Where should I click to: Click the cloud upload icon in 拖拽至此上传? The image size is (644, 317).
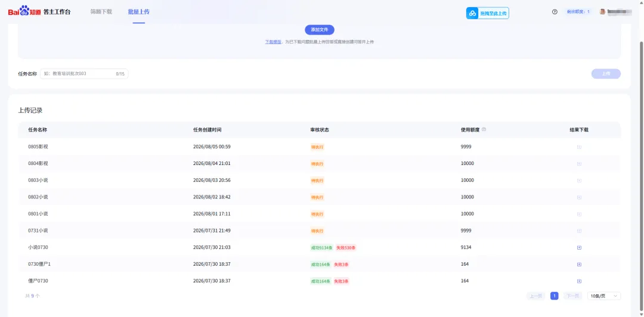(473, 14)
